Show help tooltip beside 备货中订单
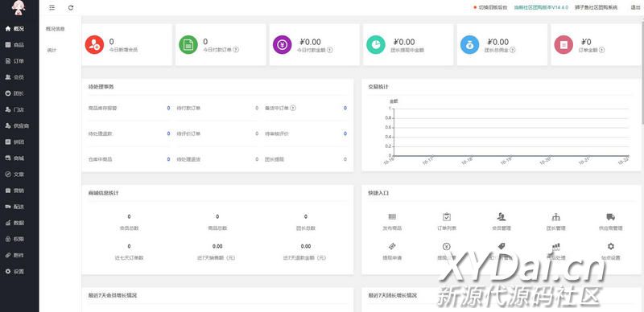 (293, 108)
